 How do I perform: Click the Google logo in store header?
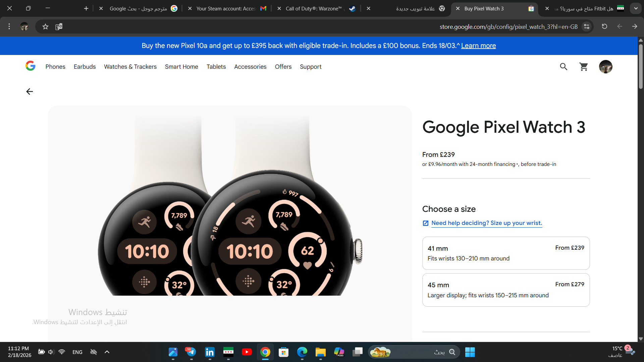31,66
